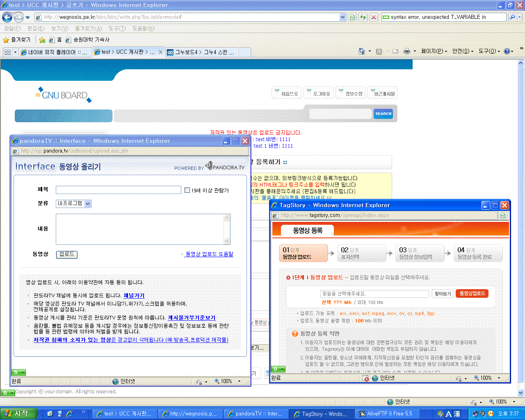Click the IE Back navigation arrow
This screenshot has width=525, height=420.
7,17
